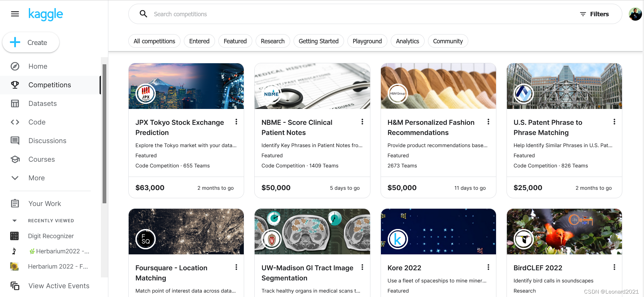Viewport: 644px width, 297px height.
Task: Open Digit Recognizer from recently viewed
Action: point(51,236)
